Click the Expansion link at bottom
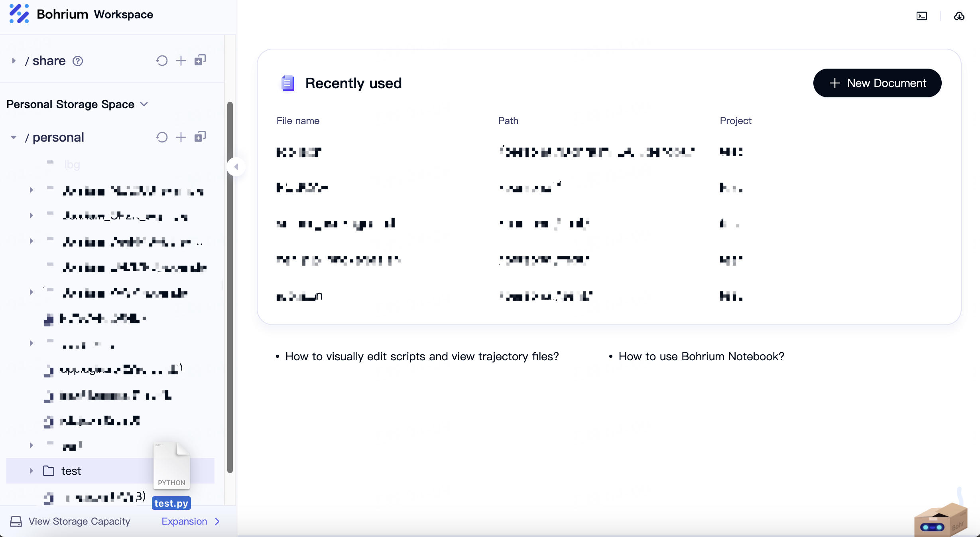Screen dimensions: 980x537 190,521
